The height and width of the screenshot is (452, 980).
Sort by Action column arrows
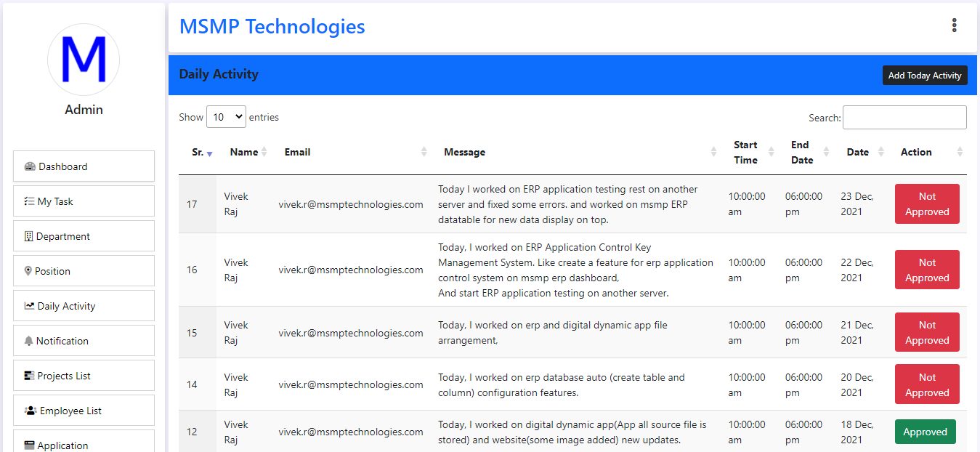pos(960,152)
